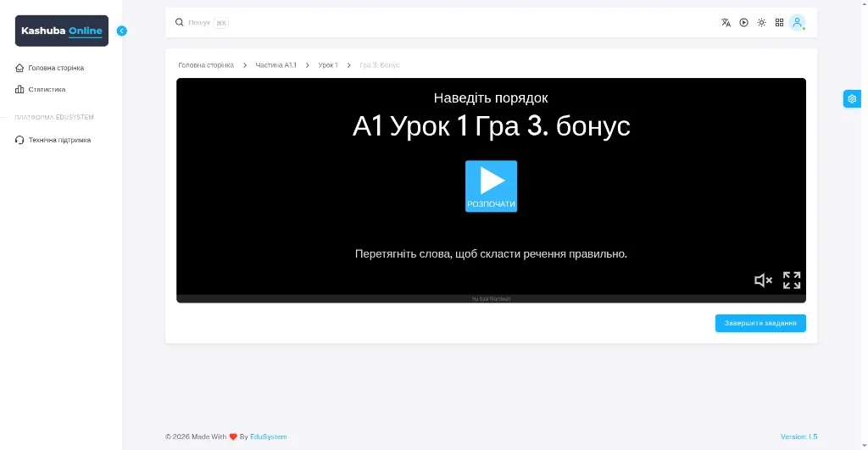Open Технічна підтримка in sidebar
Screen dimensions: 868x450
(59, 140)
